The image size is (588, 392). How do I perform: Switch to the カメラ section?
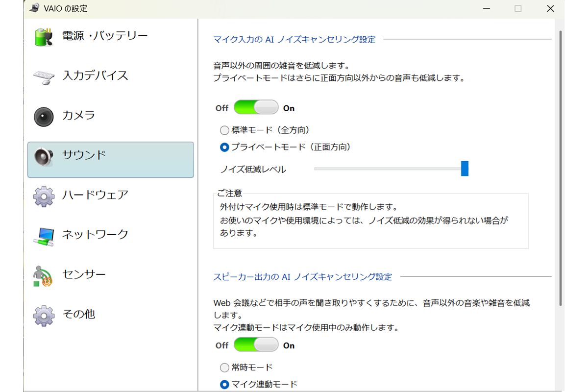[111, 117]
